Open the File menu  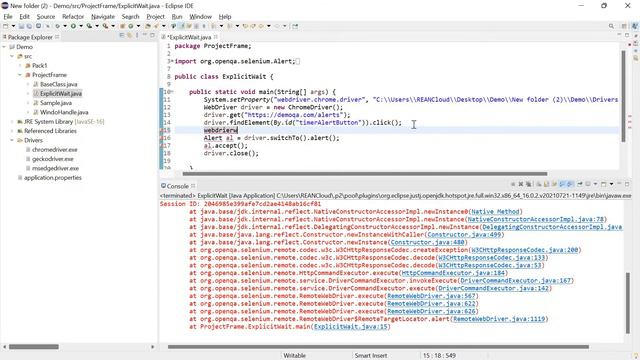[x=8, y=16]
